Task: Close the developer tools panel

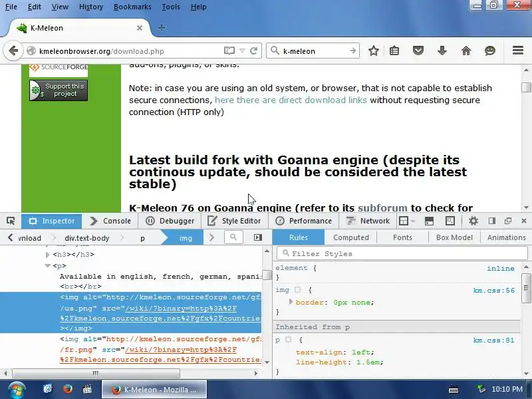Action: (x=524, y=221)
